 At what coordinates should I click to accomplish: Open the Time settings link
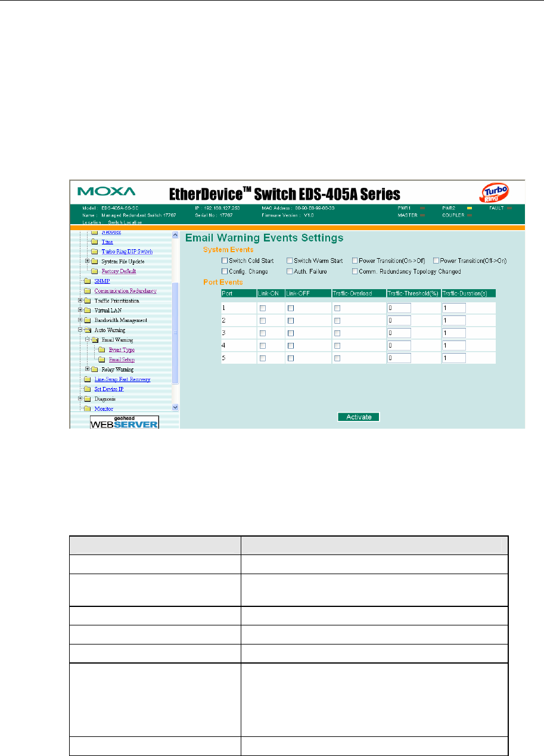point(107,241)
